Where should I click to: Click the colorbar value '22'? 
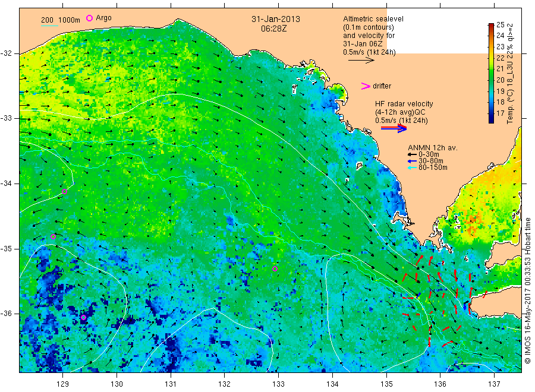[x=500, y=58]
